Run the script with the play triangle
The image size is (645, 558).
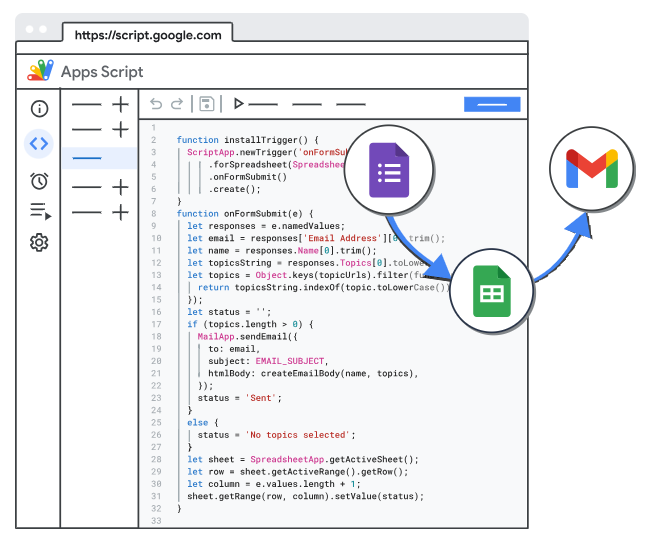tap(238, 104)
